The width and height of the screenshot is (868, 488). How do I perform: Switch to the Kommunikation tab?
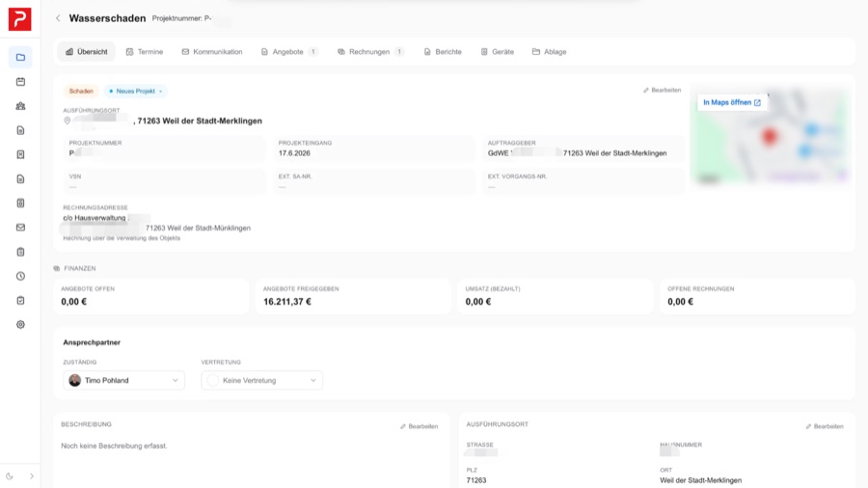click(x=212, y=52)
